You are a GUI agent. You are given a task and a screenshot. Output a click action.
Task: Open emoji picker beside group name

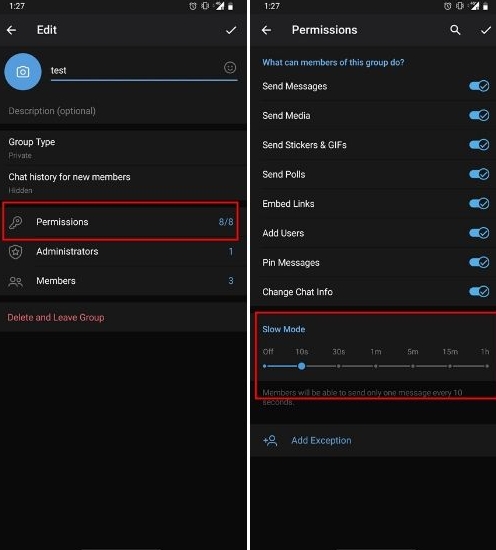[230, 67]
